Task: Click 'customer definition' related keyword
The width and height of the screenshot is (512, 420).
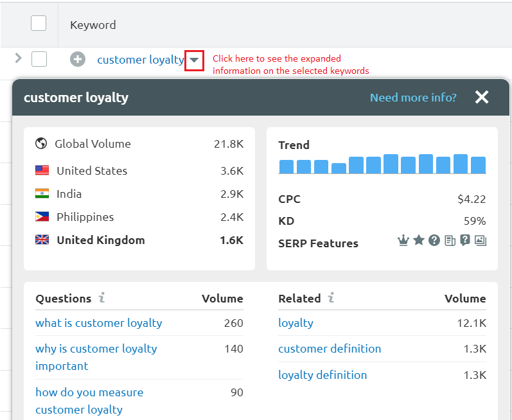Action: coord(330,349)
